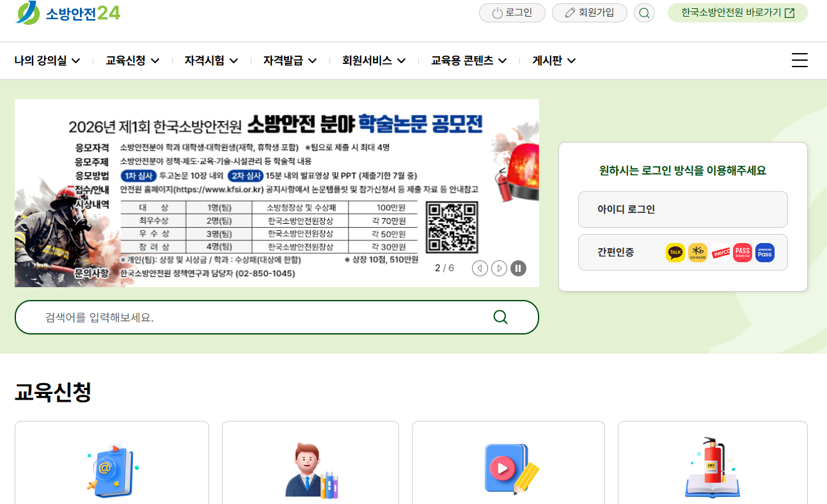
Task: Open the fire extinguisher book card
Action: pos(713,462)
